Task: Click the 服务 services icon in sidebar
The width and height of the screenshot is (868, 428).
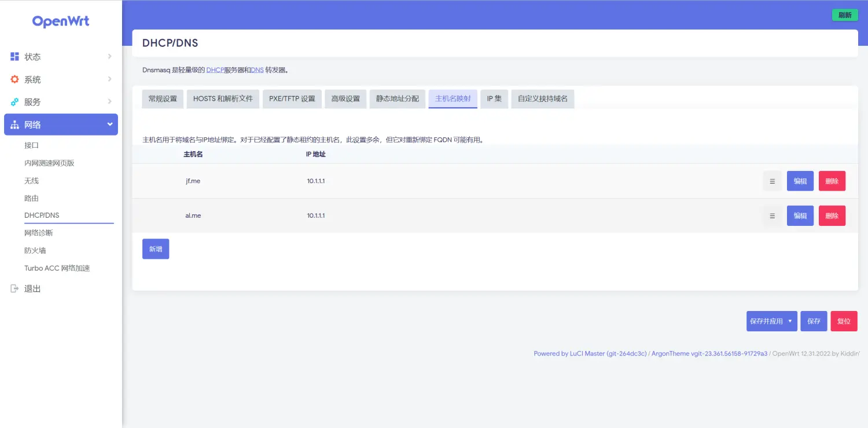Action: [14, 102]
